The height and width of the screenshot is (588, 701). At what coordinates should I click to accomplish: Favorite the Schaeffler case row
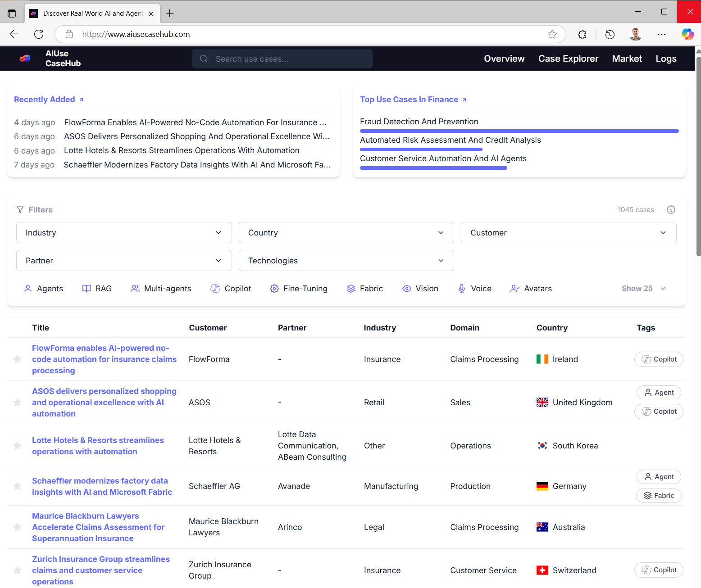tap(17, 486)
